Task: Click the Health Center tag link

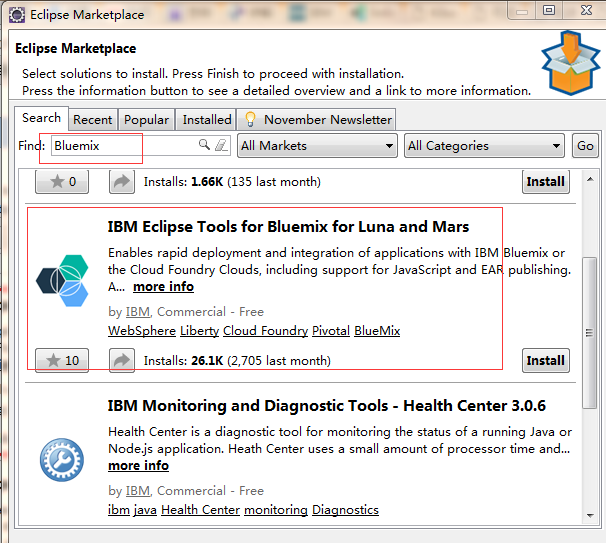Action: tap(201, 510)
